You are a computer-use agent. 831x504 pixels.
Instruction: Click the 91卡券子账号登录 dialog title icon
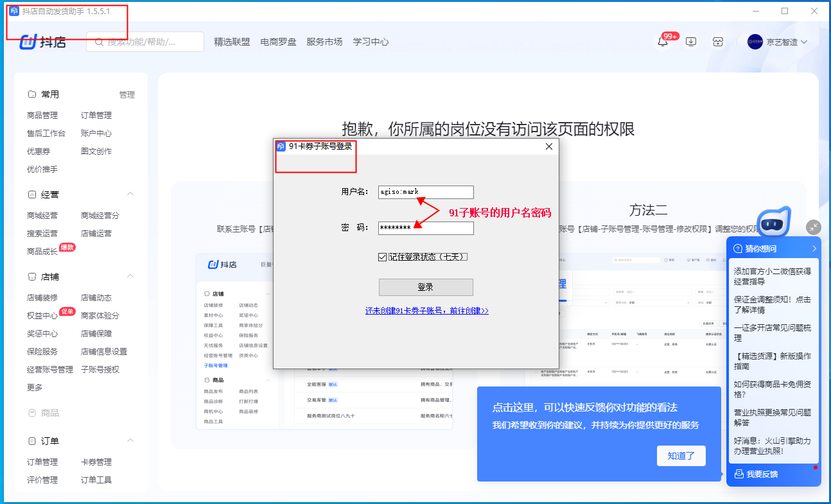click(x=281, y=146)
